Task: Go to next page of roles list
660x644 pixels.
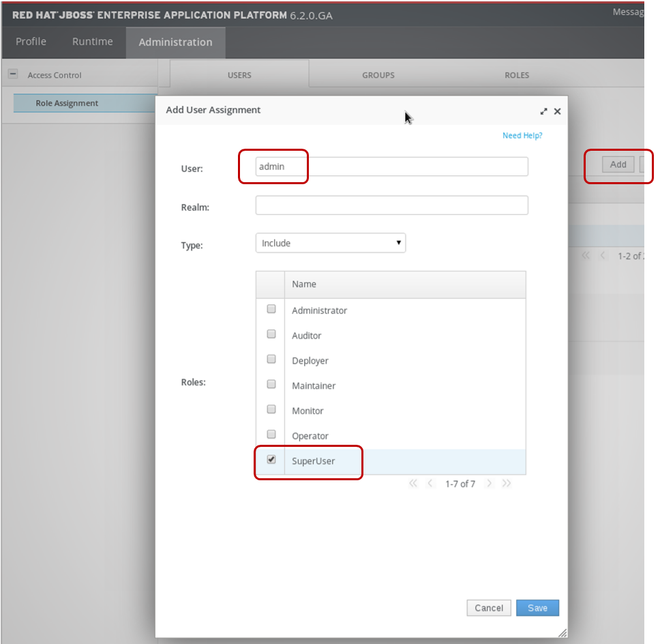Action: coord(489,484)
